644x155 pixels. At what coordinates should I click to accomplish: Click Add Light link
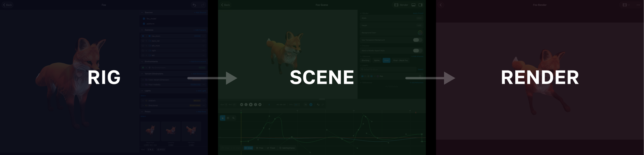pyautogui.click(x=201, y=91)
